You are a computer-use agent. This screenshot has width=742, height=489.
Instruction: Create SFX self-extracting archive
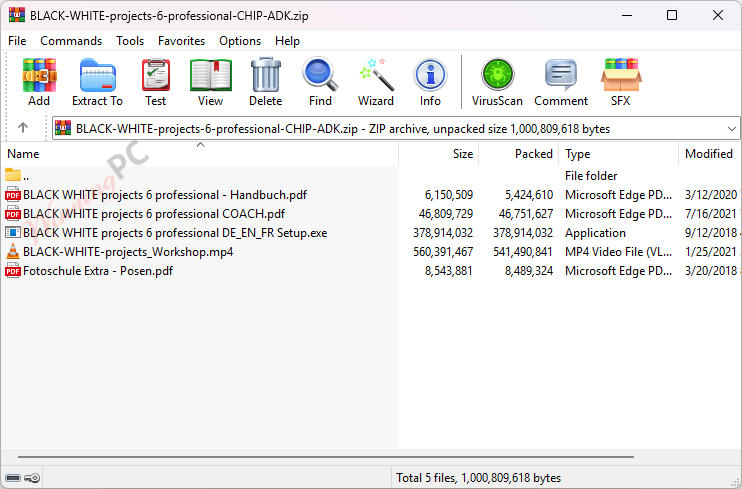(x=621, y=75)
